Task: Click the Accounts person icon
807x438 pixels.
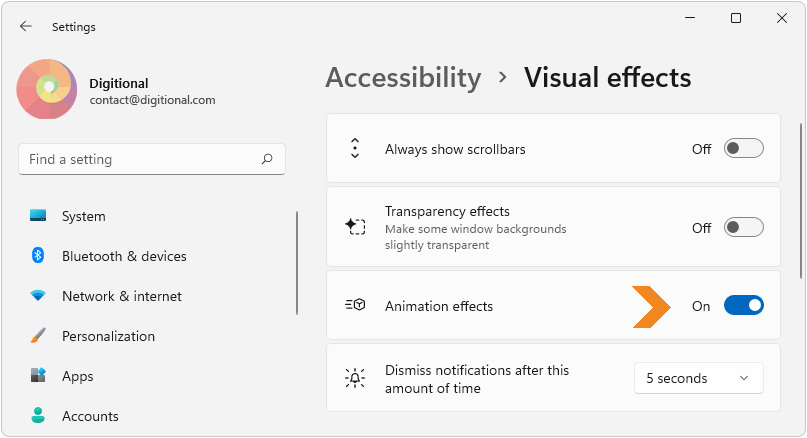Action: point(38,415)
